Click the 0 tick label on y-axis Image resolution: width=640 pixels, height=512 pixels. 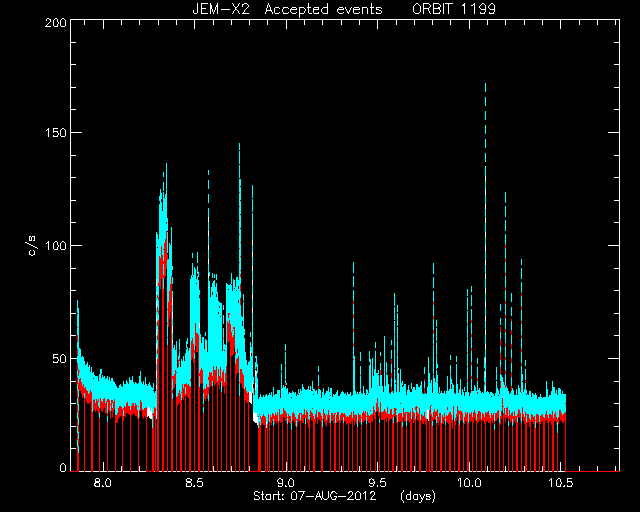[x=63, y=468]
